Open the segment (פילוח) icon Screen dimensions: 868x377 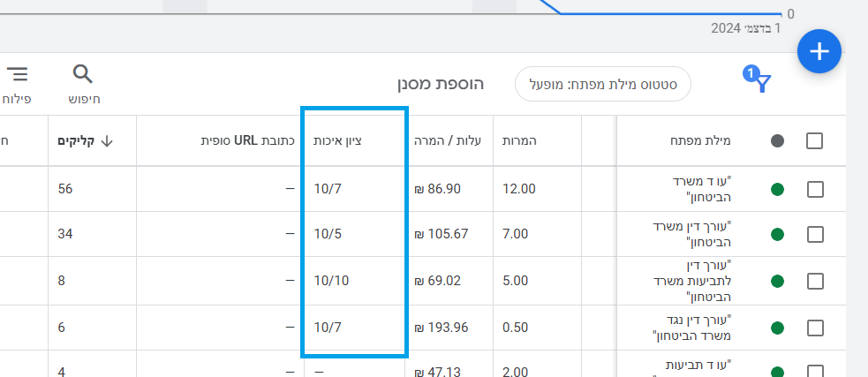coord(17,74)
